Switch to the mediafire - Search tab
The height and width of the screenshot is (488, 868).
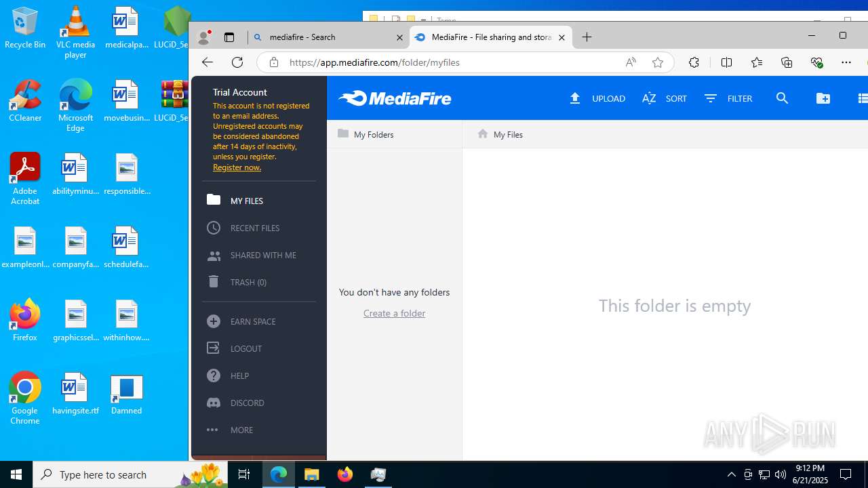tap(328, 37)
